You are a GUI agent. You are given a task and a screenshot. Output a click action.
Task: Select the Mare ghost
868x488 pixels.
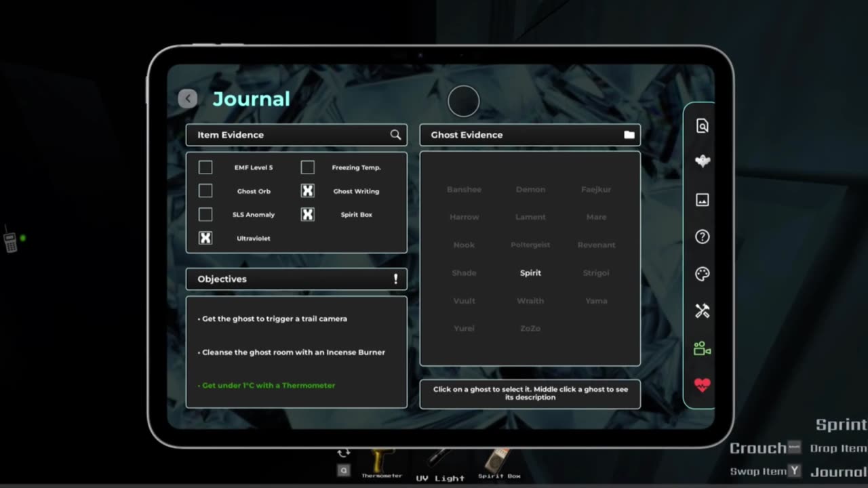[596, 217]
